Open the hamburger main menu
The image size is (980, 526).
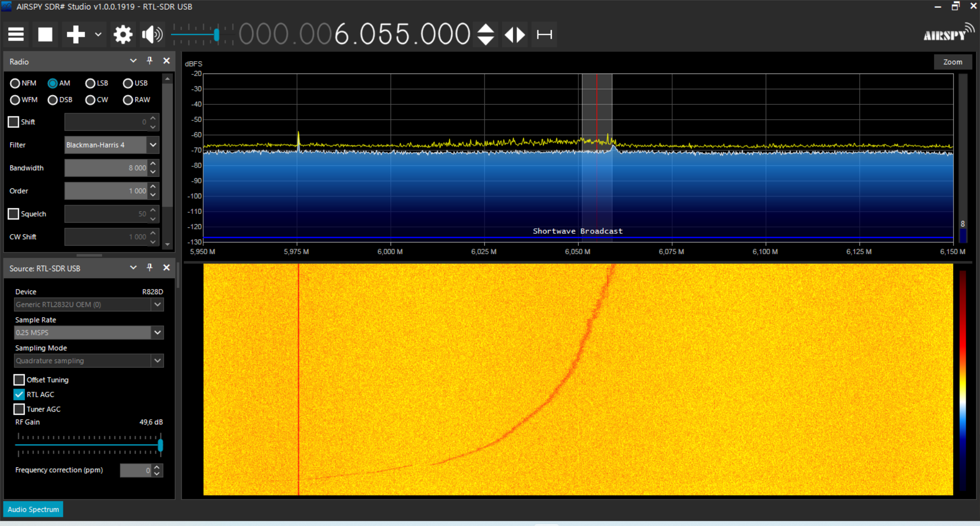pyautogui.click(x=16, y=35)
